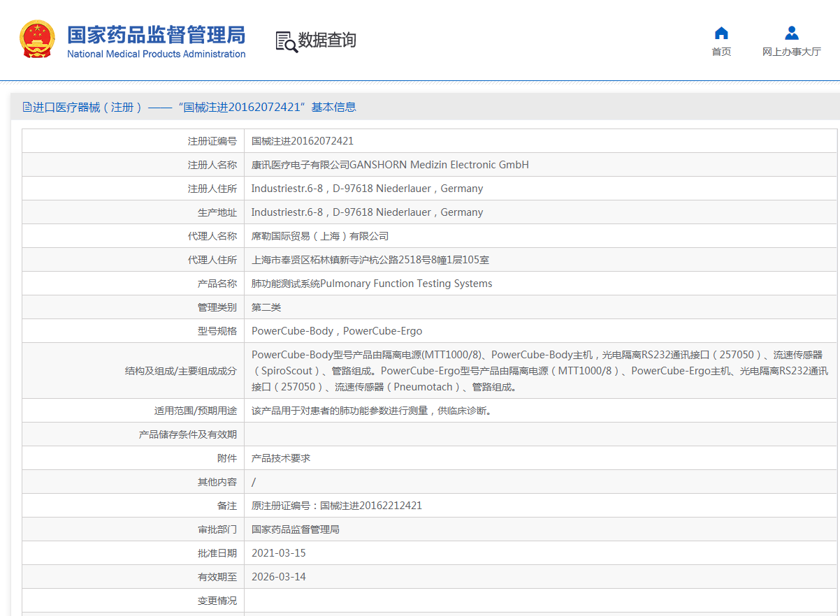Select approving department value 国家药品监督管理局
This screenshot has height=616, width=840.
click(x=296, y=529)
